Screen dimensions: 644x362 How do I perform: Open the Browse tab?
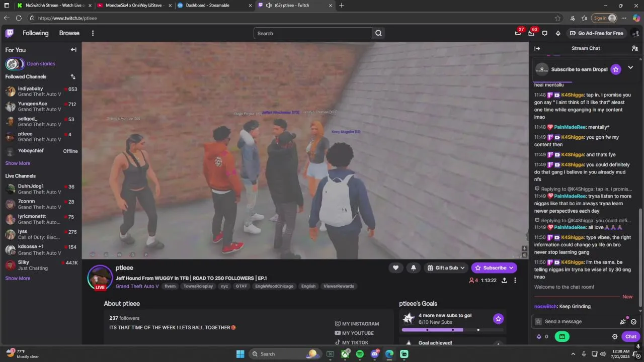pyautogui.click(x=69, y=33)
